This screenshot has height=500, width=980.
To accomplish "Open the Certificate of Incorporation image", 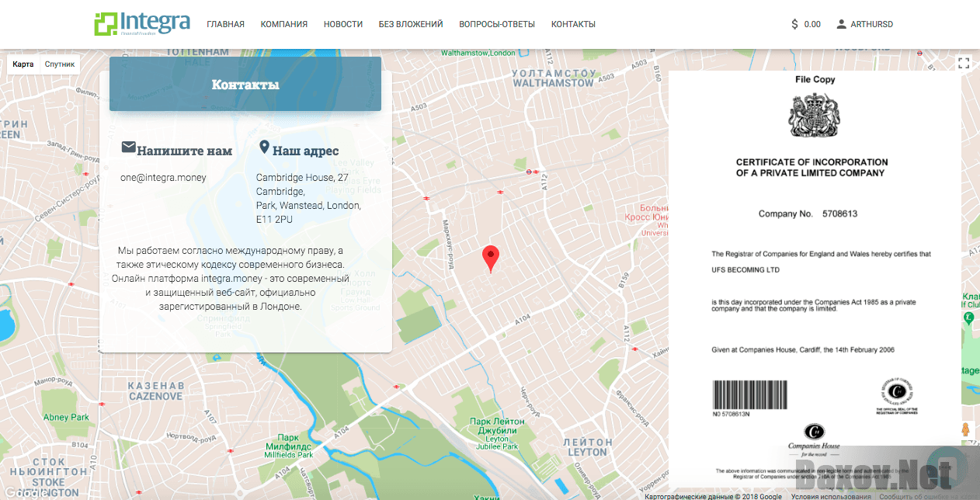I will click(x=815, y=272).
